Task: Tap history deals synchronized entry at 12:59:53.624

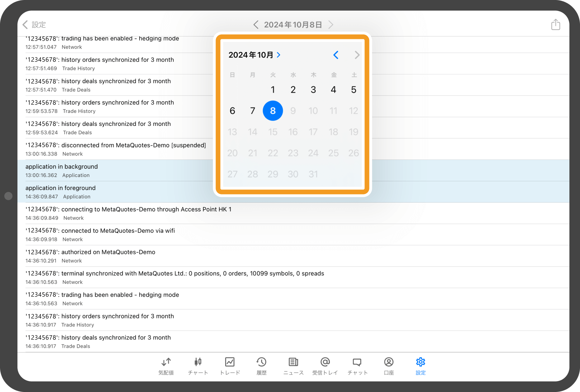Action: (x=293, y=128)
